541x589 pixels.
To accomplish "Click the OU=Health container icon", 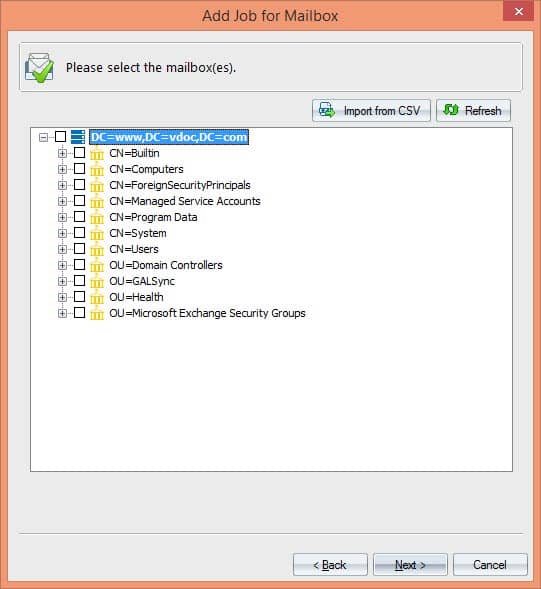I will click(97, 298).
